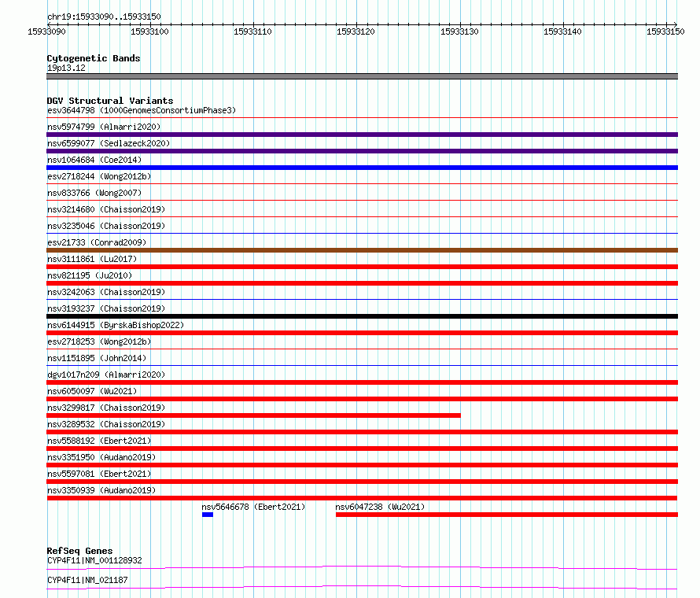Click the thin blue nsv1151895 feature line
Viewport: 700px width, 598px height.
(363, 366)
